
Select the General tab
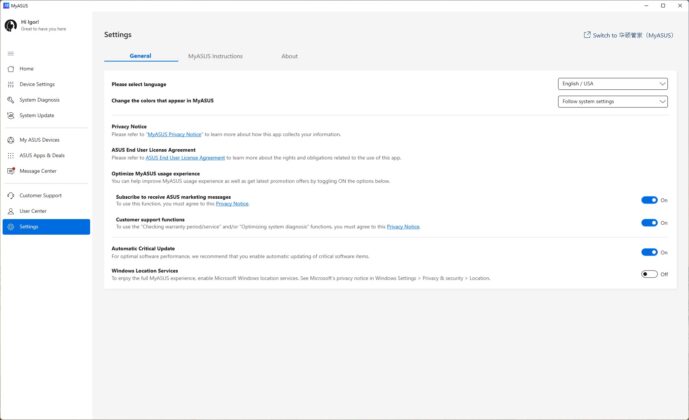click(x=141, y=56)
